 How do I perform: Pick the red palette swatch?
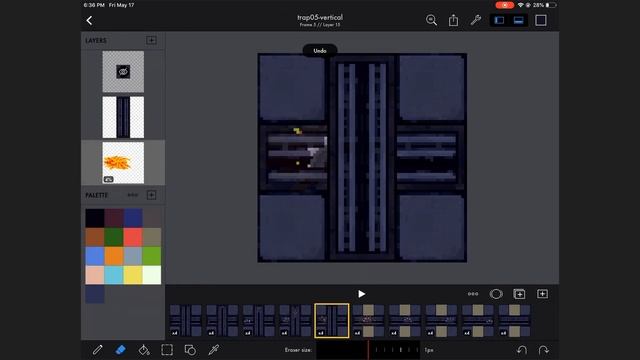133,237
